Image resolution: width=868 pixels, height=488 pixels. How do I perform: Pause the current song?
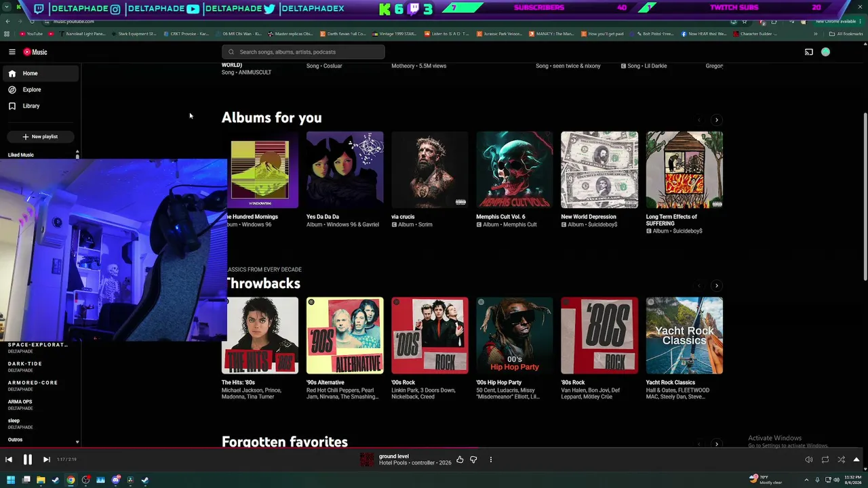tap(28, 460)
